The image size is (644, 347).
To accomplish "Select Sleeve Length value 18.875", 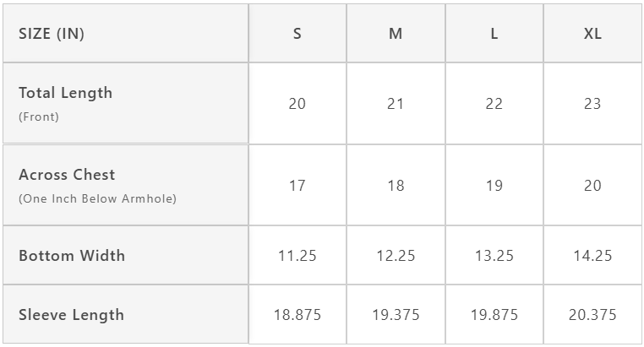I will 297,315.
